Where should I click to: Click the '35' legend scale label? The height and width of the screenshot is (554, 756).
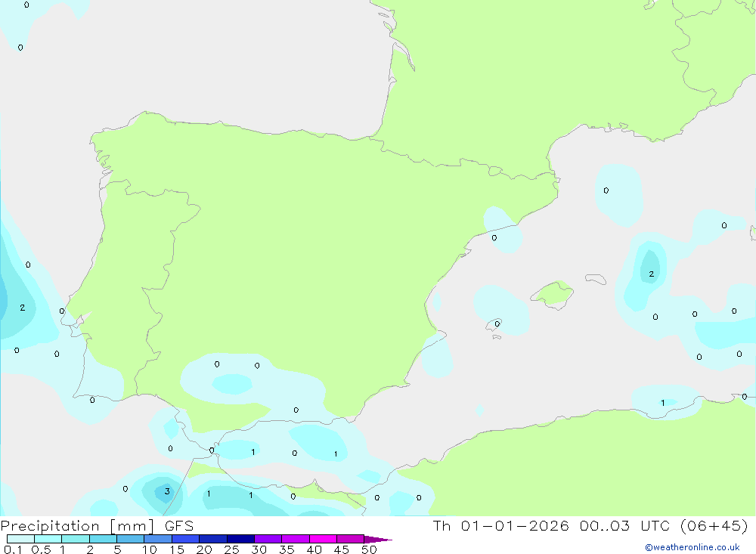tap(287, 549)
